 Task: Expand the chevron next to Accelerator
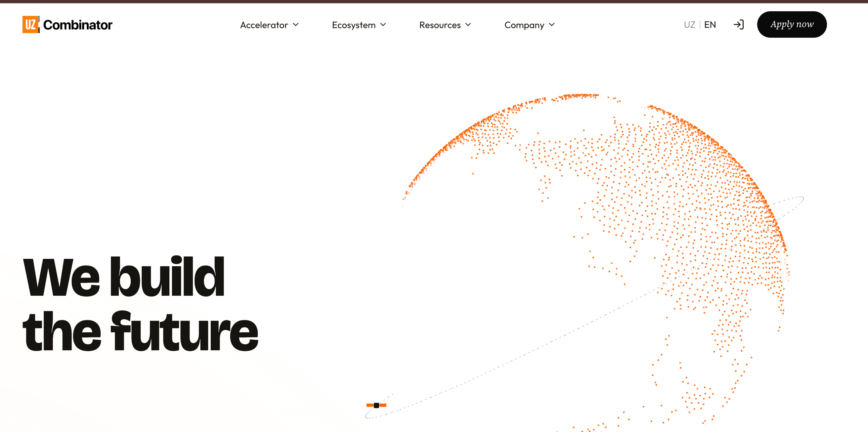(x=296, y=24)
